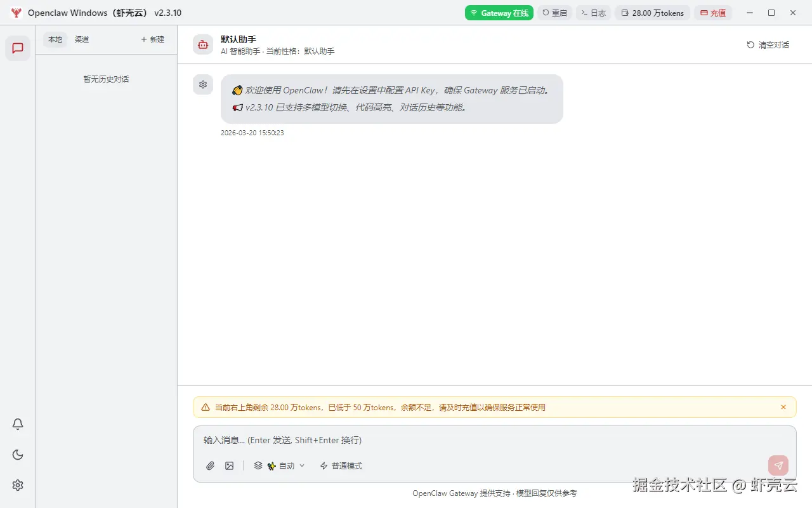Screen dimensions: 812x508
Task: Open the 日志 log viewer
Action: point(594,13)
